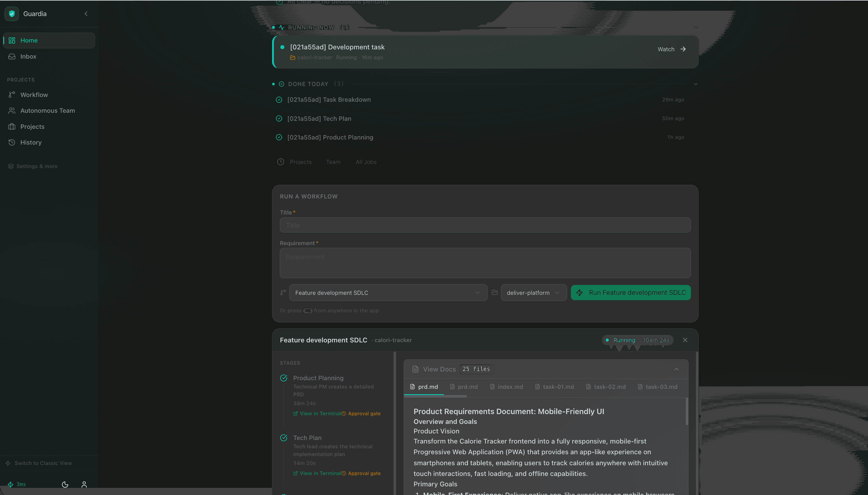The width and height of the screenshot is (868, 495).
Task: Open the [021a55ad] Task Breakdown row
Action: 485,100
